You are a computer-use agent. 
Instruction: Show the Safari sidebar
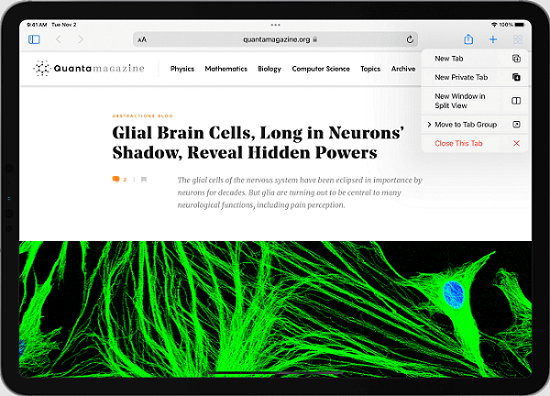[x=34, y=39]
